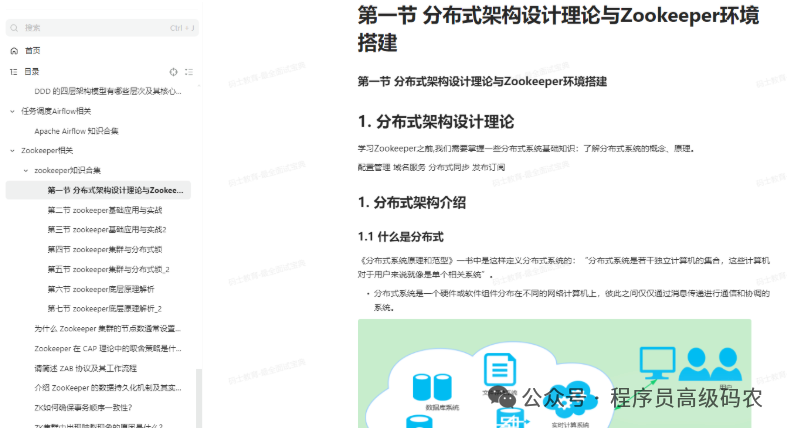Open 第四节 zookeeper集群与分布式锁
787x428 pixels.
click(104, 249)
